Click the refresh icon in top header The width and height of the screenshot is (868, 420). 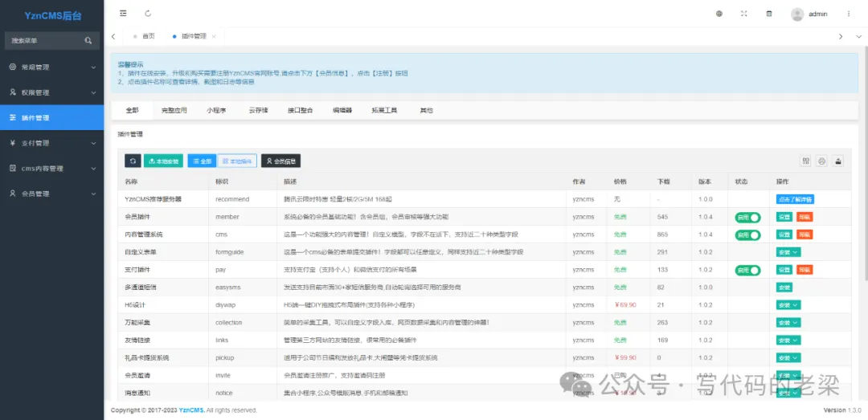148,14
